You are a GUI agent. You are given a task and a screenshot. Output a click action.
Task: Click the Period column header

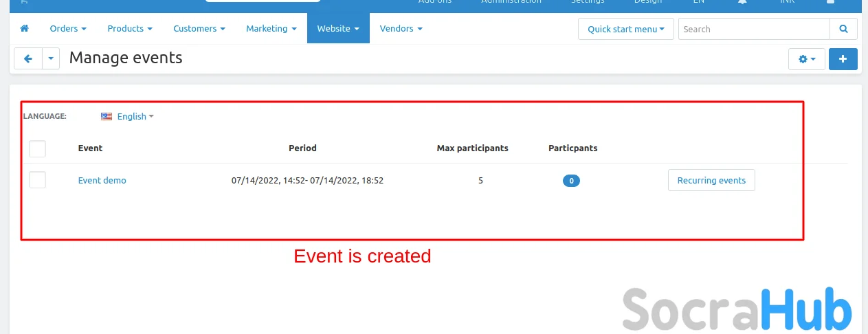coord(302,148)
